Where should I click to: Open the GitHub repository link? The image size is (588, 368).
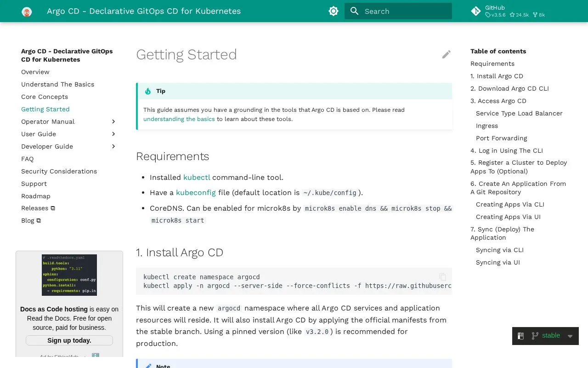point(508,11)
